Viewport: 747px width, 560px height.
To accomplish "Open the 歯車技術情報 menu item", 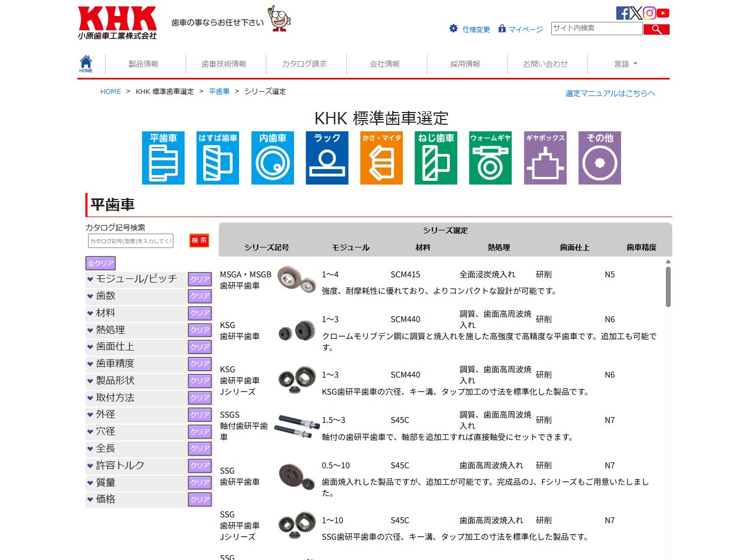I will [224, 64].
